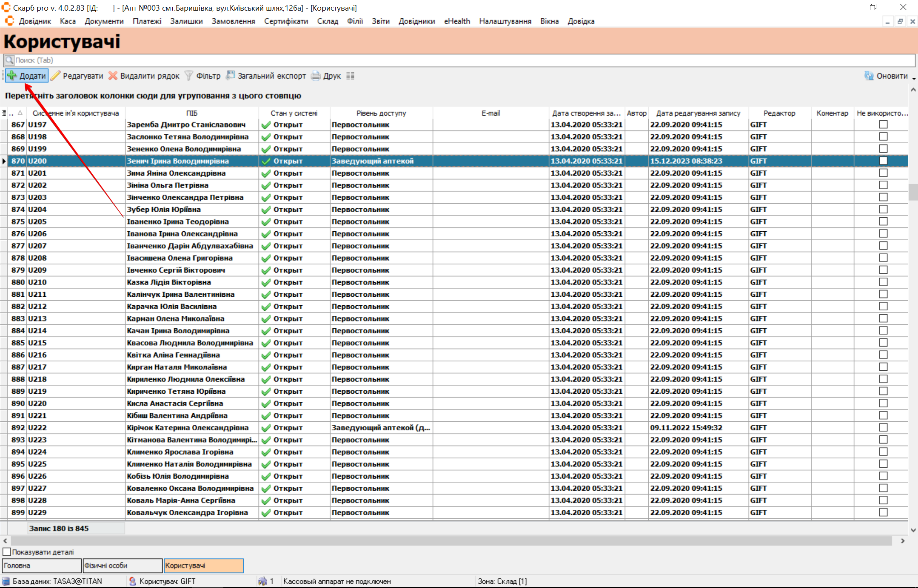Click the column layout icon after Друк
918x588 pixels.
pos(350,76)
